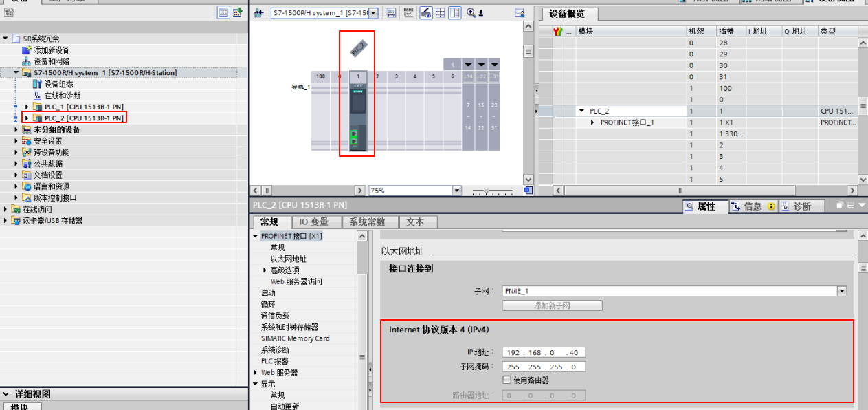Select the 文本 texts tab
868x410 pixels.
418,222
